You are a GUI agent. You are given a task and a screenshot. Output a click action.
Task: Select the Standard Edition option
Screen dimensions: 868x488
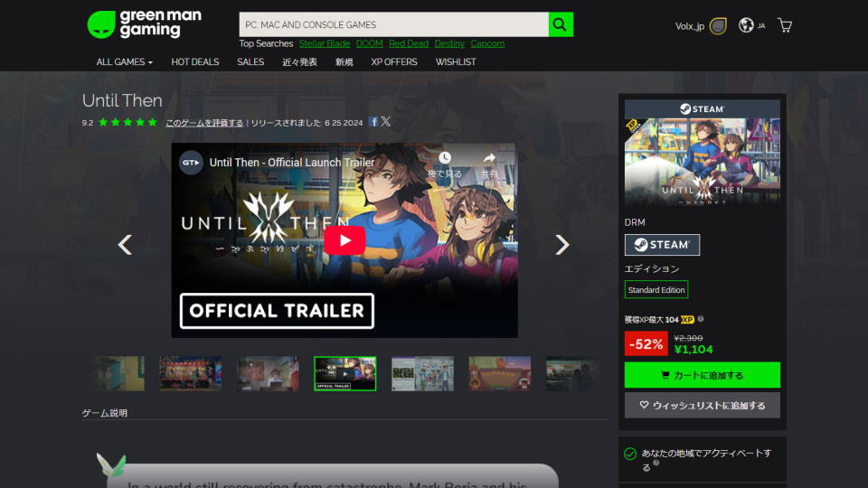[x=656, y=290]
